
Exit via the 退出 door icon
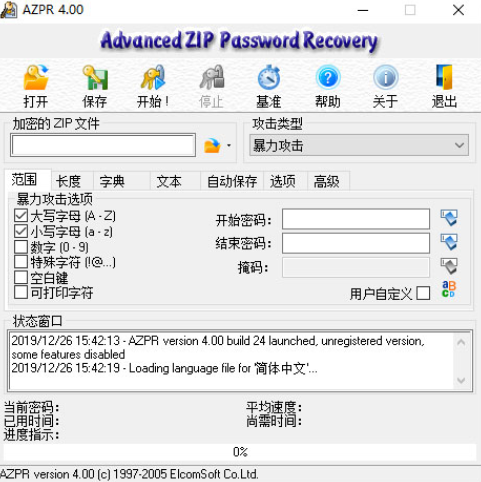pyautogui.click(x=444, y=78)
